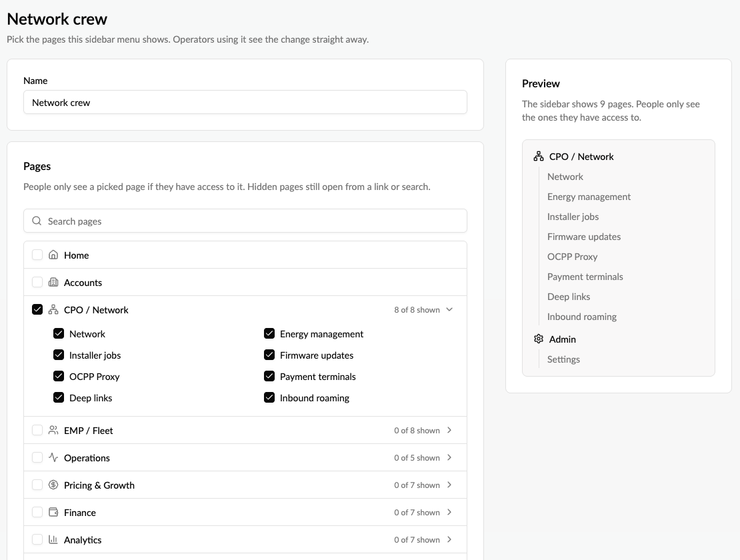
Task: Click the CPO / Network heading in preview
Action: pyautogui.click(x=581, y=157)
